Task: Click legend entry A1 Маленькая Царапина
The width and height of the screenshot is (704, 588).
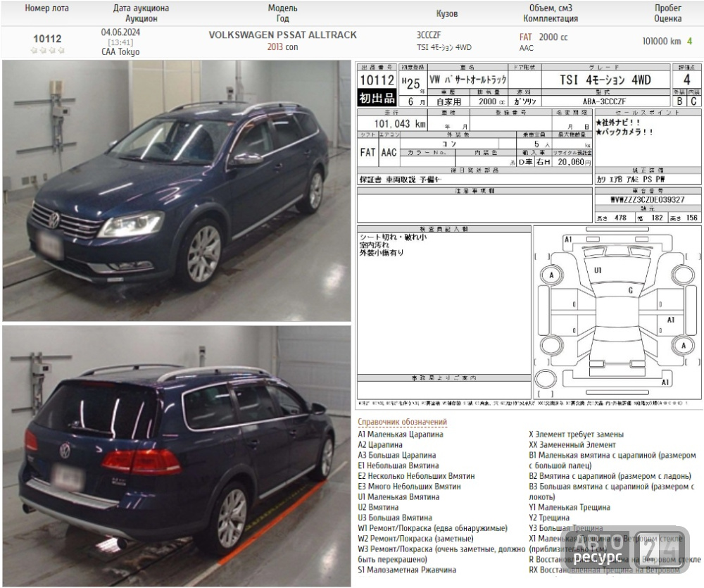Action: tap(401, 434)
